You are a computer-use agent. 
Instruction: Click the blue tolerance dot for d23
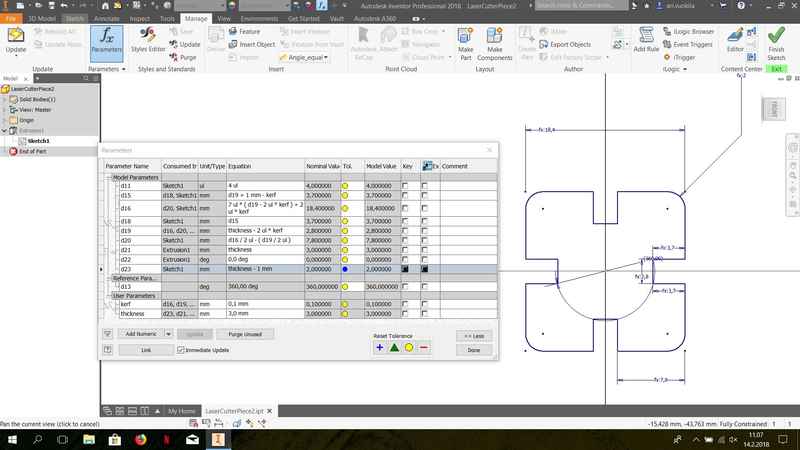[345, 269]
